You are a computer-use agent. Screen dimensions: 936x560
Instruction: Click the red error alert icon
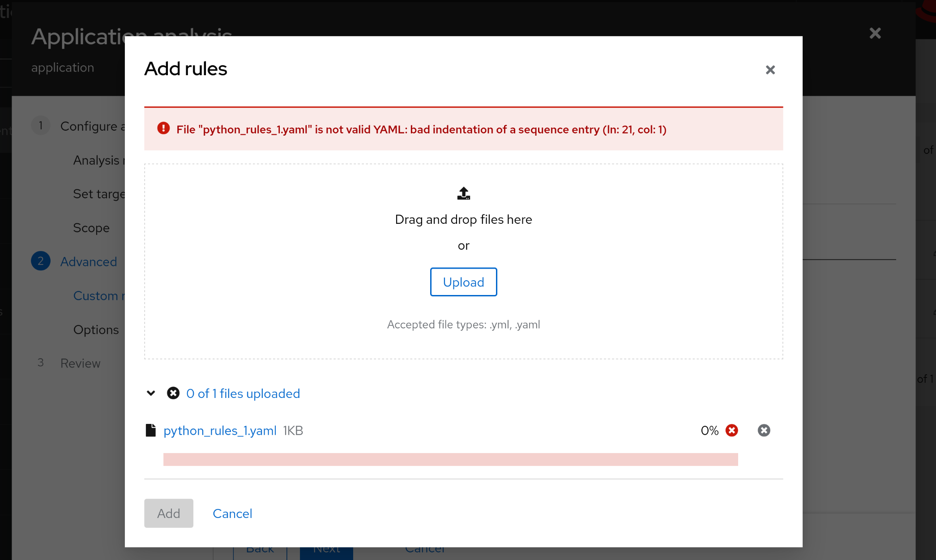(163, 128)
